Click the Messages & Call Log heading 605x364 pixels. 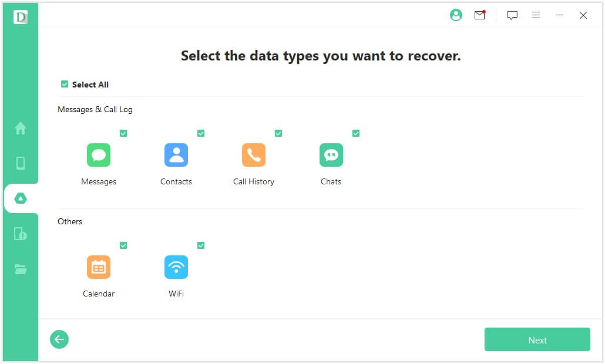point(95,110)
